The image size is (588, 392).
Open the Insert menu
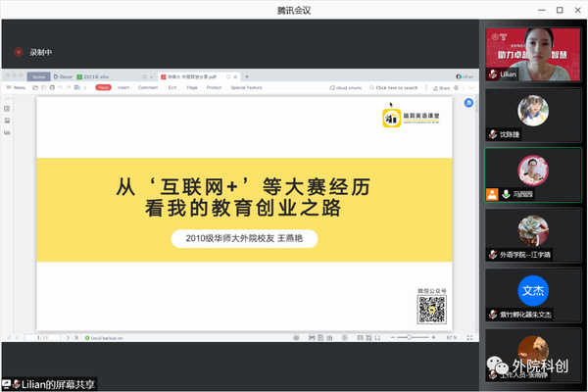click(123, 87)
